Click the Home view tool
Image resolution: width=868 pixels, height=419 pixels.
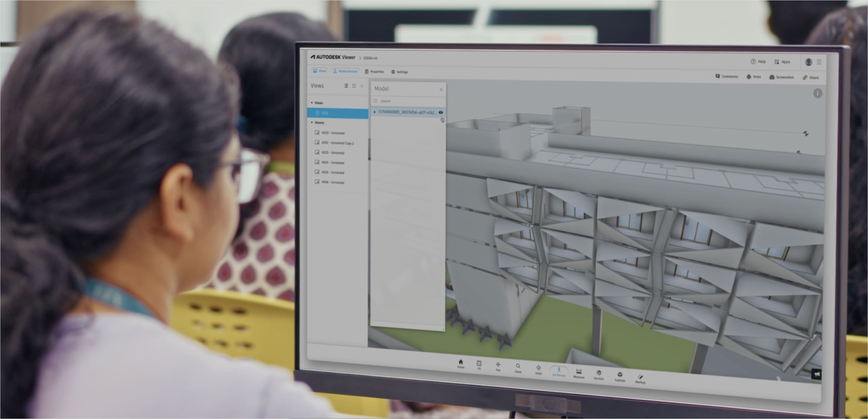(x=460, y=363)
